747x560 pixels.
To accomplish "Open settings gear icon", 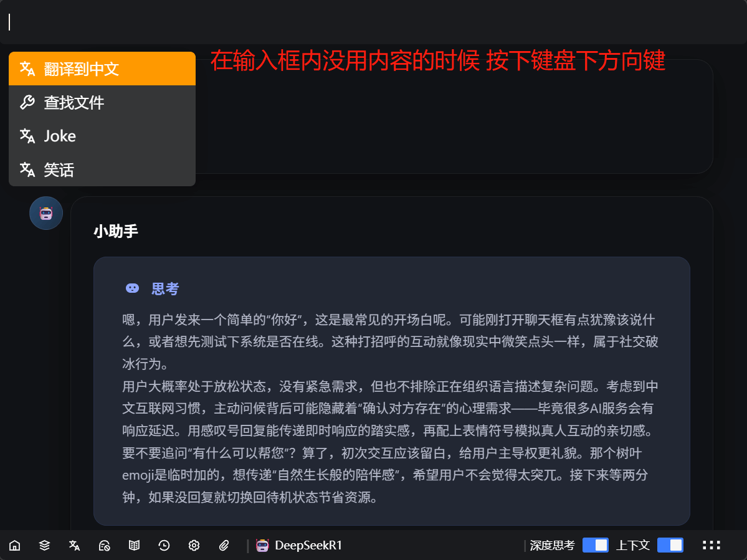I will [x=194, y=546].
